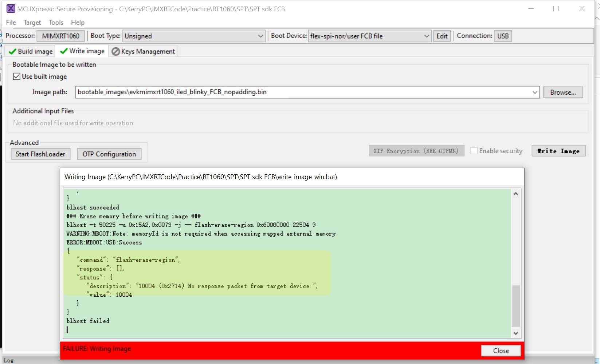The width and height of the screenshot is (600, 364).
Task: Expand the Image path dropdown arrow
Action: 535,92
